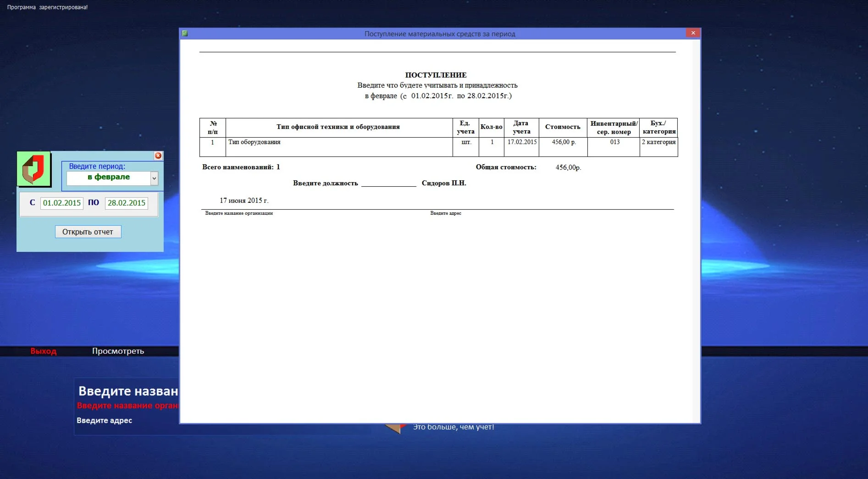The width and height of the screenshot is (868, 479).
Task: Click the start date field 01.02.2015
Action: 62,203
